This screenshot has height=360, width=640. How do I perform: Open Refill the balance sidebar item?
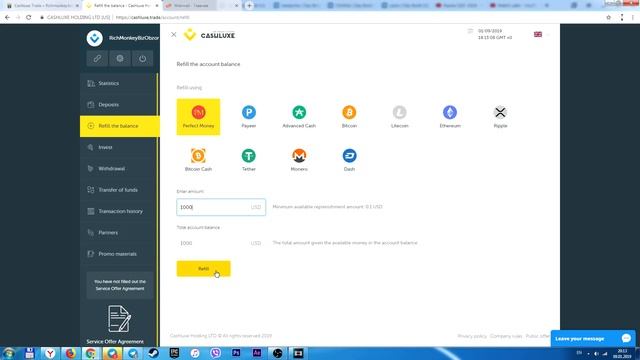coord(120,126)
